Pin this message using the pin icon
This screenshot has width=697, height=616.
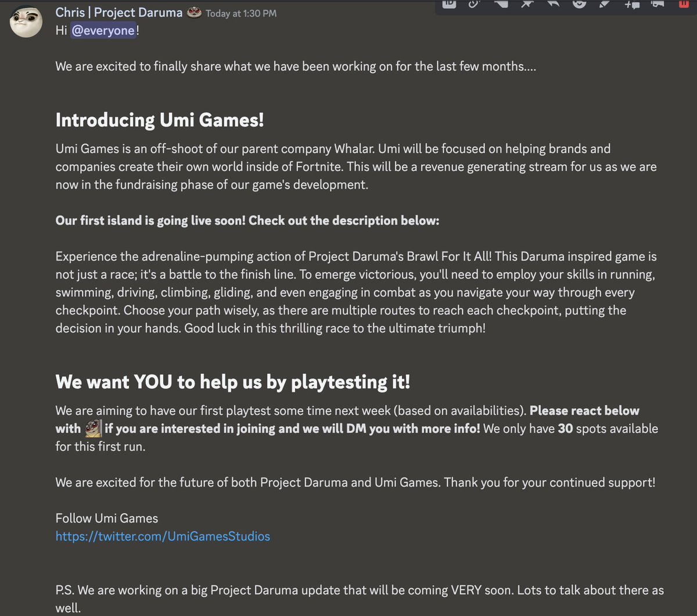click(527, 3)
